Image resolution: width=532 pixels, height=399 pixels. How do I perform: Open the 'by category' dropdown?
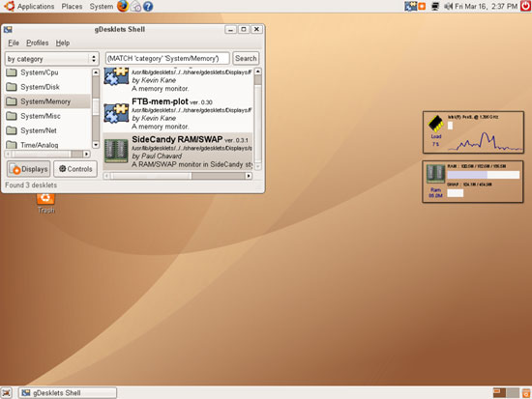point(51,59)
